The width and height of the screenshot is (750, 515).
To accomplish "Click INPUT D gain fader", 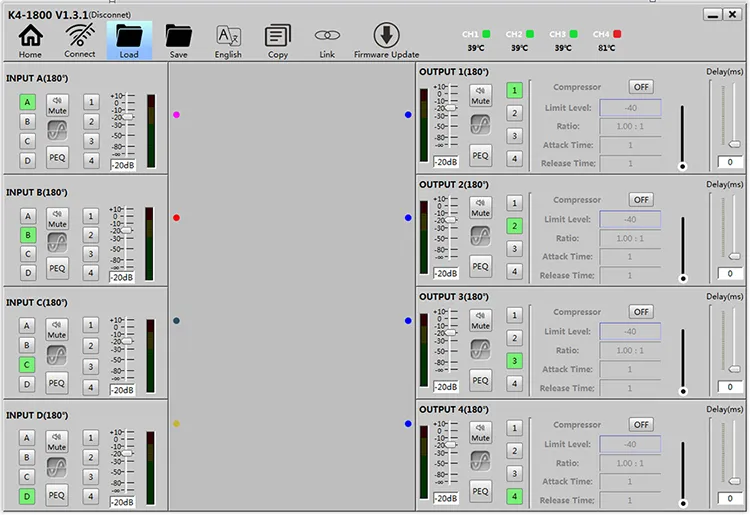I will tap(127, 454).
